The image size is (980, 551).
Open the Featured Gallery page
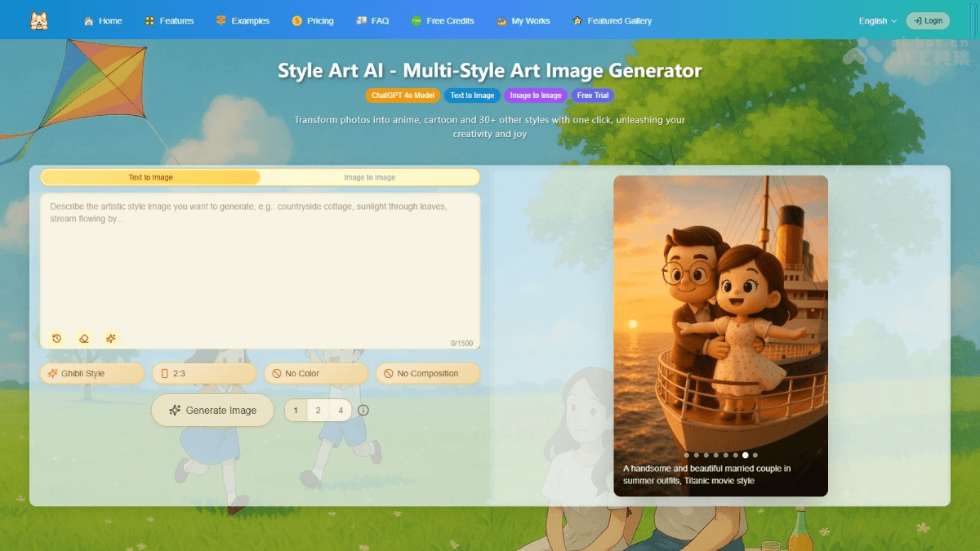pyautogui.click(x=612, y=20)
